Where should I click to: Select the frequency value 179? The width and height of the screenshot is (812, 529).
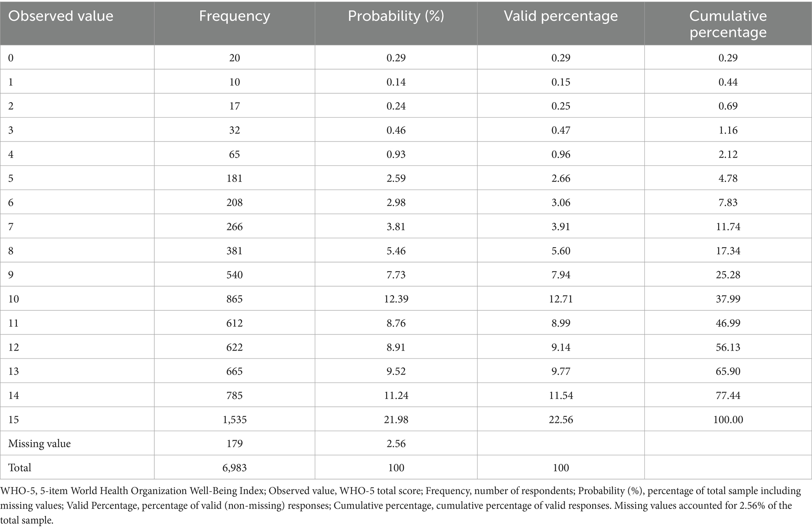point(234,443)
